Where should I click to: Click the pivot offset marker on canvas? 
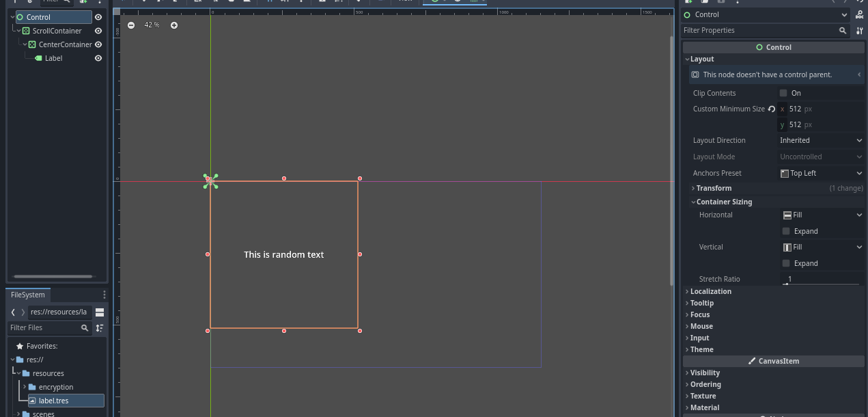[210, 181]
